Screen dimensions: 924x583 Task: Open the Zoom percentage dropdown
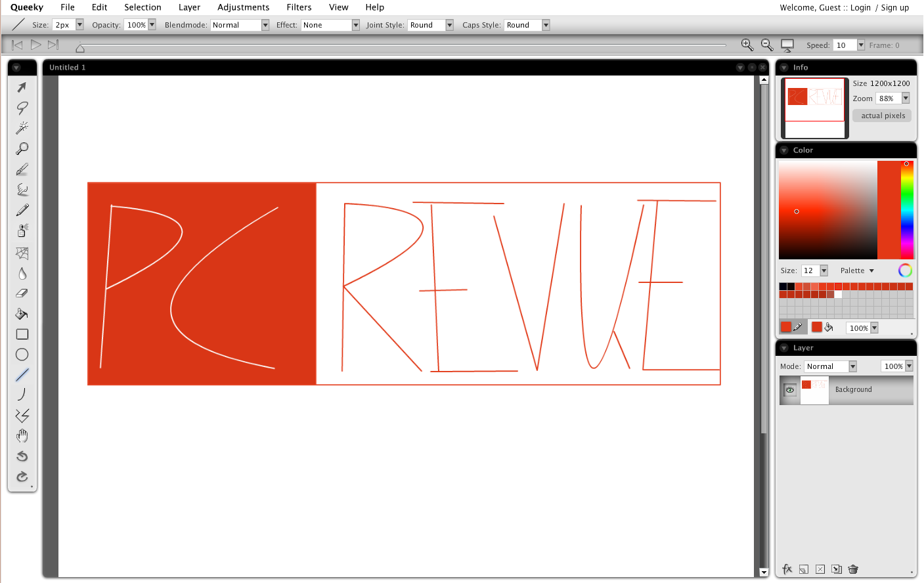[906, 98]
